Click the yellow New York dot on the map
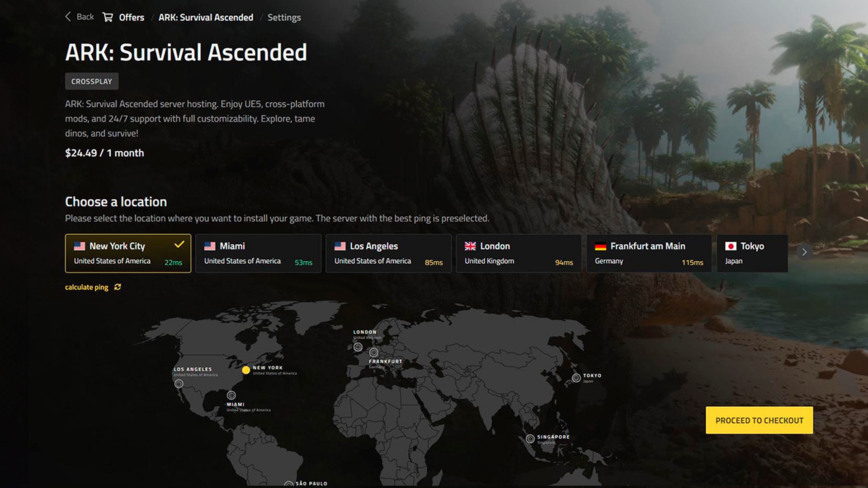This screenshot has width=868, height=488. pos(246,370)
